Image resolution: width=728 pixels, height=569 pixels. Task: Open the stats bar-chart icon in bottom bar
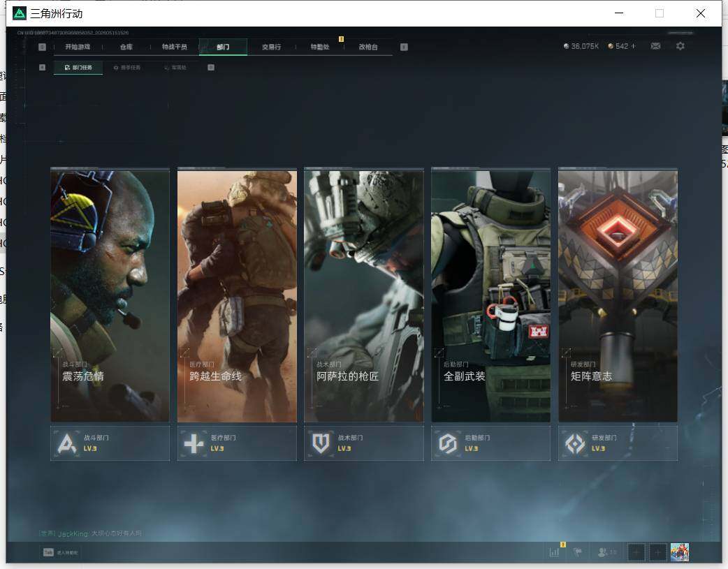pyautogui.click(x=554, y=552)
